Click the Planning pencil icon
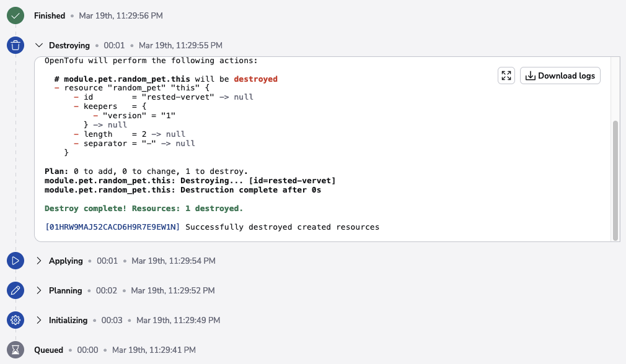 [15, 290]
